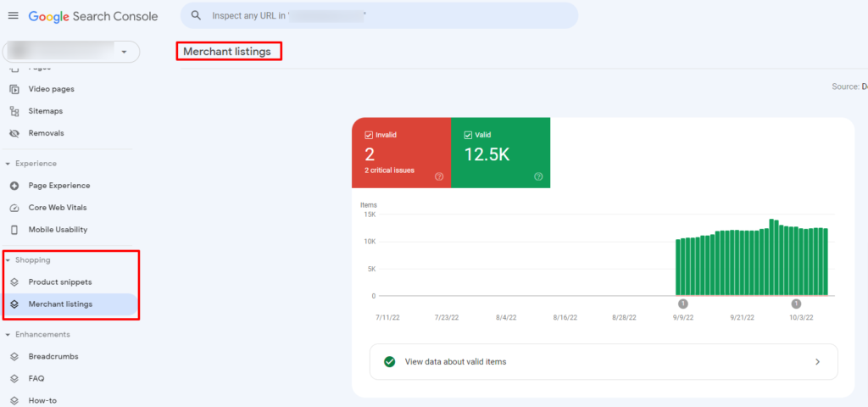Collapse the Shopping section
Viewport: 868px width, 407px height.
(8, 260)
